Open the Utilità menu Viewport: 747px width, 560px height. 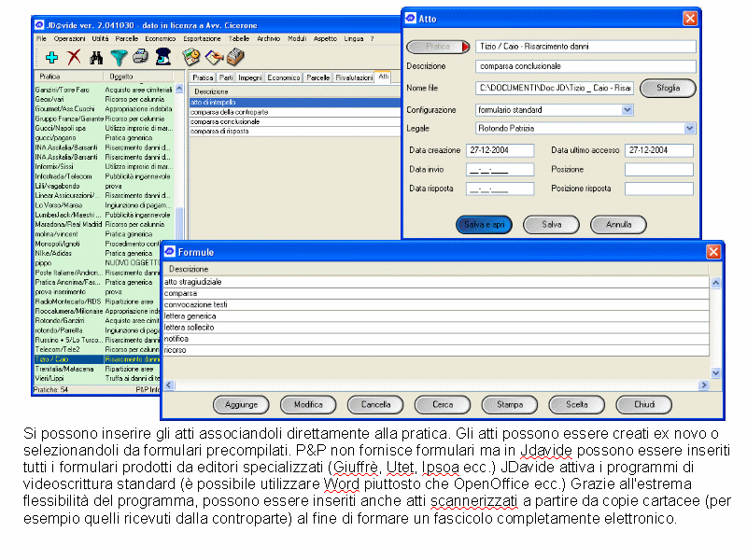point(101,38)
